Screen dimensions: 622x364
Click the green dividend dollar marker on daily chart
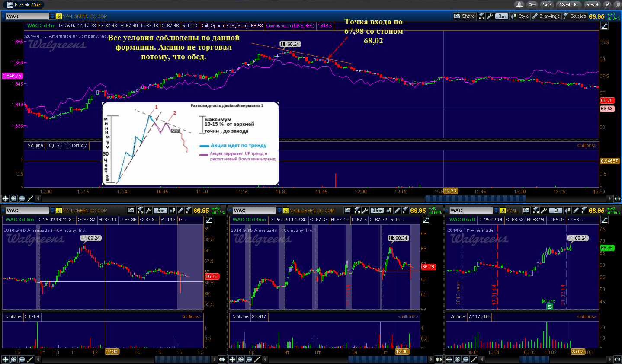tap(550, 307)
